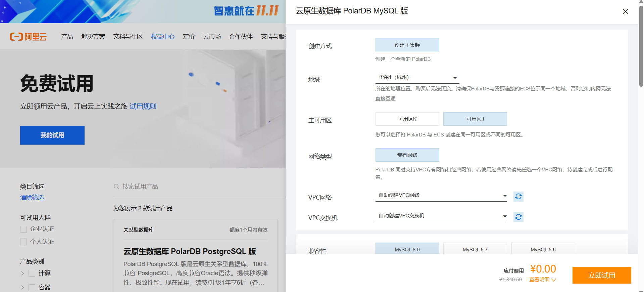Click 额度1个月内有效 text
The height and width of the screenshot is (292, 644).
(x=248, y=230)
